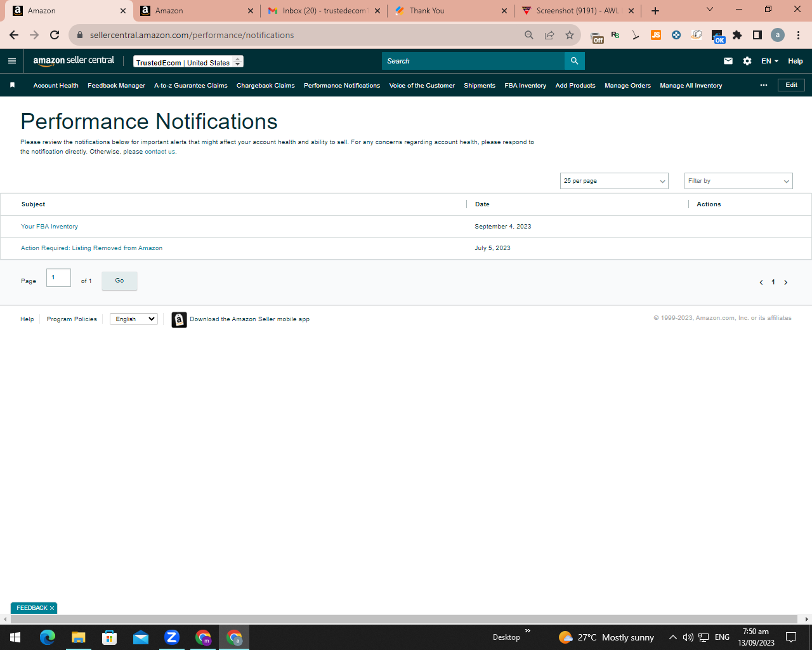
Task: Open the EN language dropdown
Action: (769, 61)
